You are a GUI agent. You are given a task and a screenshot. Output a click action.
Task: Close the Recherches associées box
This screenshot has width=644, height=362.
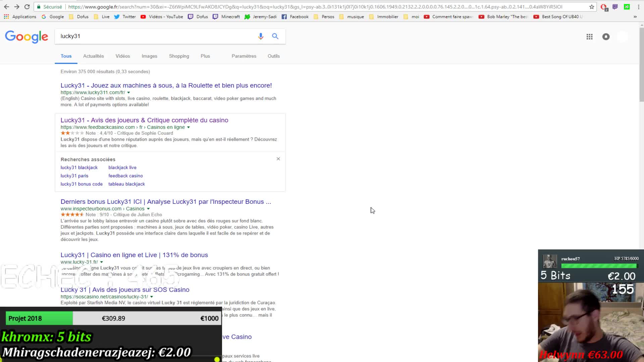pos(278,159)
